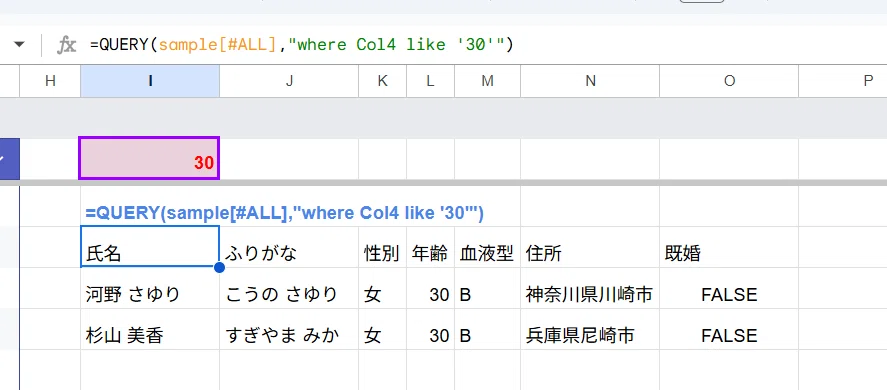Select the ふりがな header cell
887x390 pixels.
pyautogui.click(x=289, y=247)
